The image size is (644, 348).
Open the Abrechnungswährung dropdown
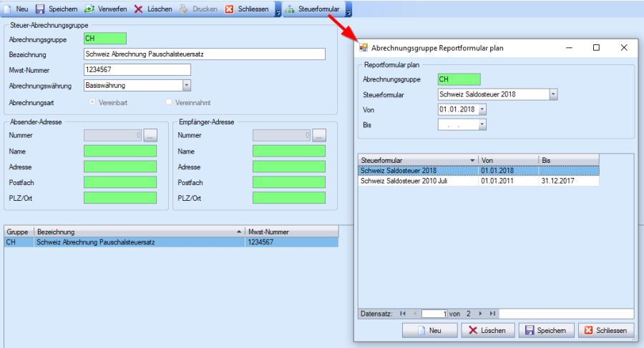point(187,85)
